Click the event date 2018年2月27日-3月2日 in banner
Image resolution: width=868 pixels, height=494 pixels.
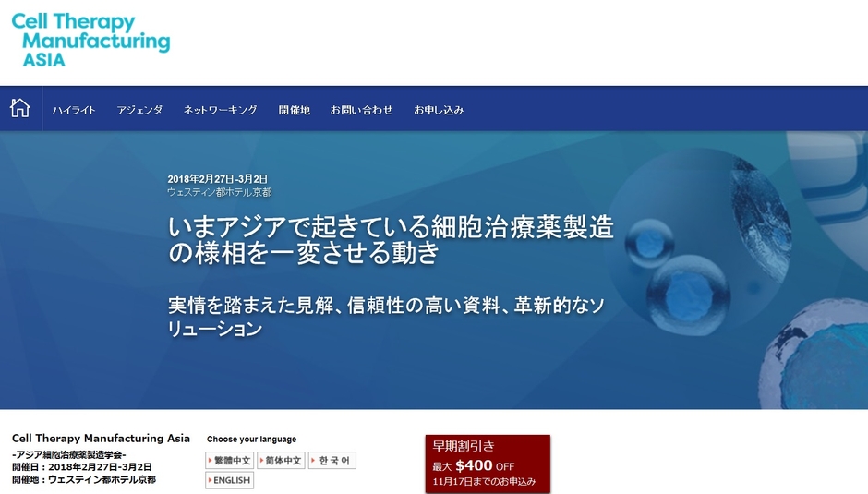(x=218, y=179)
